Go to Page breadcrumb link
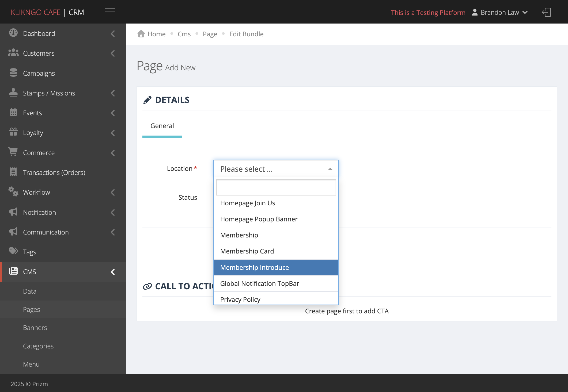The image size is (568, 392). (210, 34)
